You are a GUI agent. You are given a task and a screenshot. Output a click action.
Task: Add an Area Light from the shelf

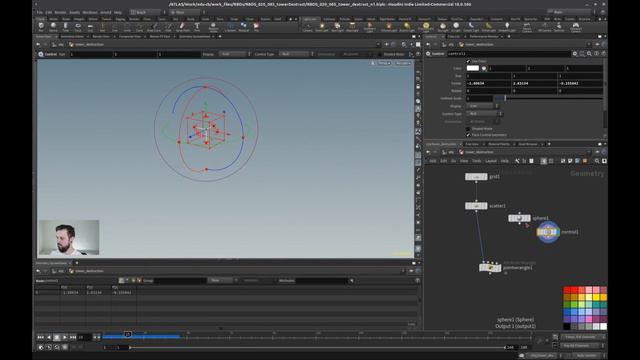(x=352, y=27)
